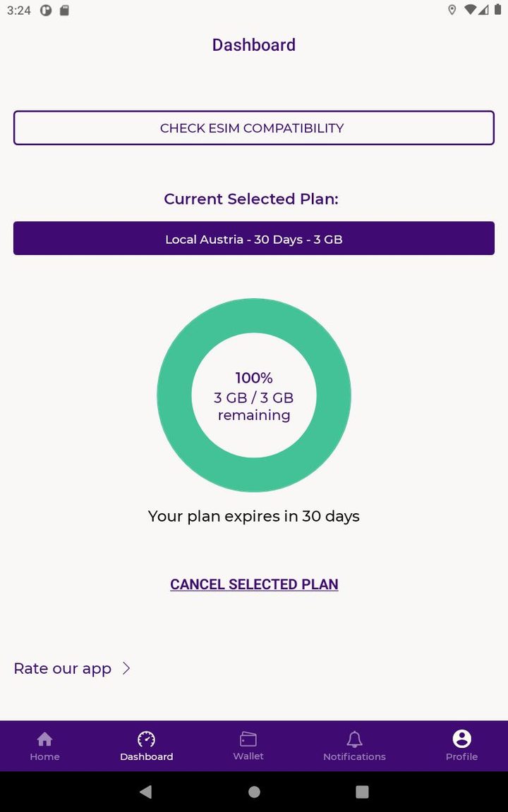Tap the Notifications bell icon

pos(354,739)
